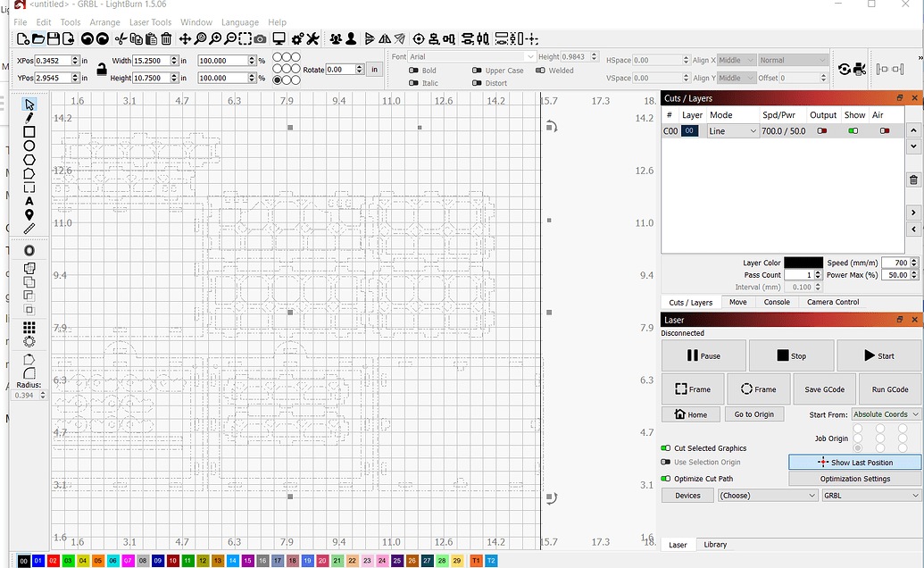The height and width of the screenshot is (568, 924).
Task: Select the Rectangle tool
Action: (x=29, y=132)
